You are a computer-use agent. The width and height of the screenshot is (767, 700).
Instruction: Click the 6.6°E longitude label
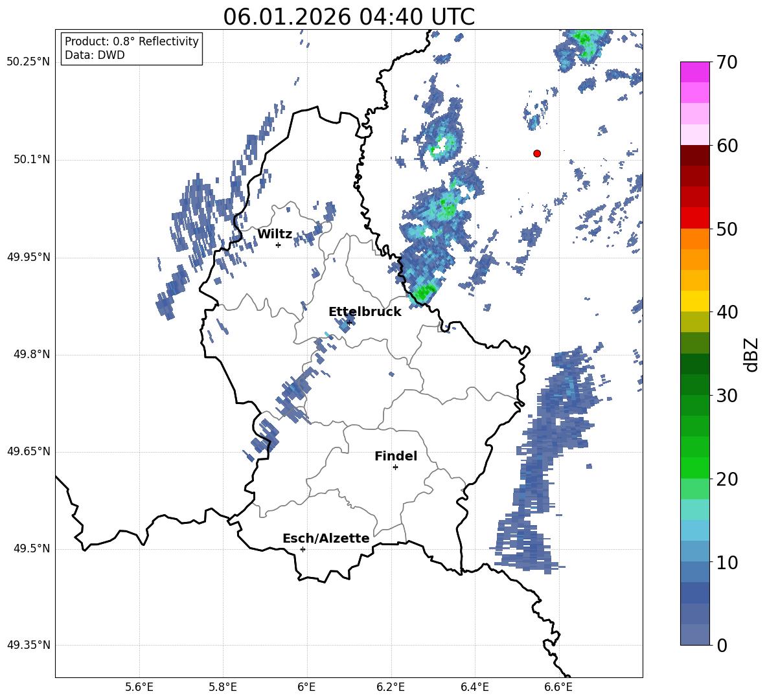[x=558, y=687]
